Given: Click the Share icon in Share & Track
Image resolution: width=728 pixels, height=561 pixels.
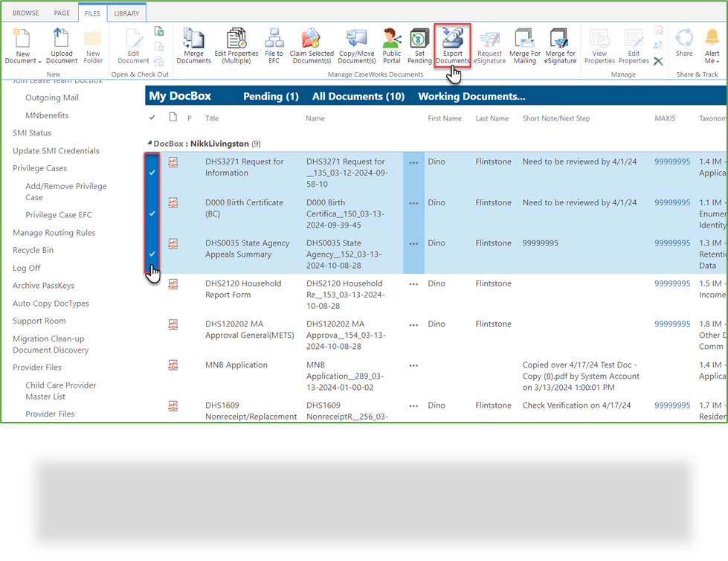Looking at the screenshot, I should point(683,45).
